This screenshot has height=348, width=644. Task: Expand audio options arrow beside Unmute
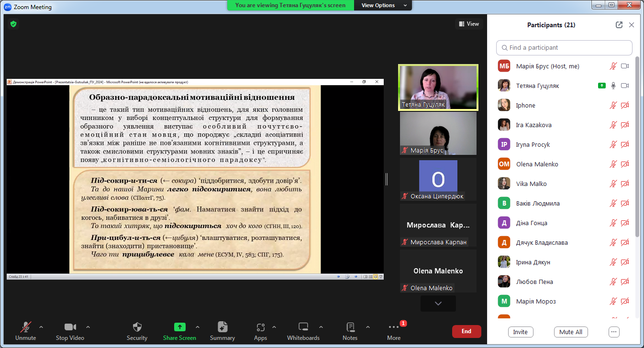pos(41,327)
